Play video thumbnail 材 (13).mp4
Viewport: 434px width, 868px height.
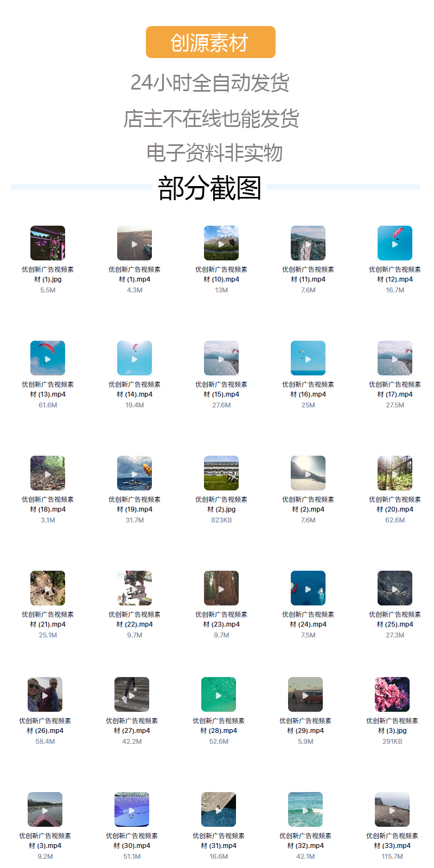[x=48, y=358]
